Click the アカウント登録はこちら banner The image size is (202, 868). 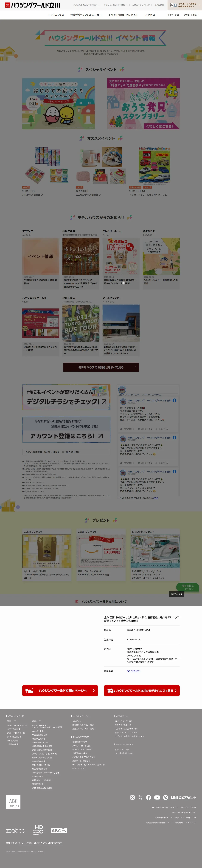(66, 429)
